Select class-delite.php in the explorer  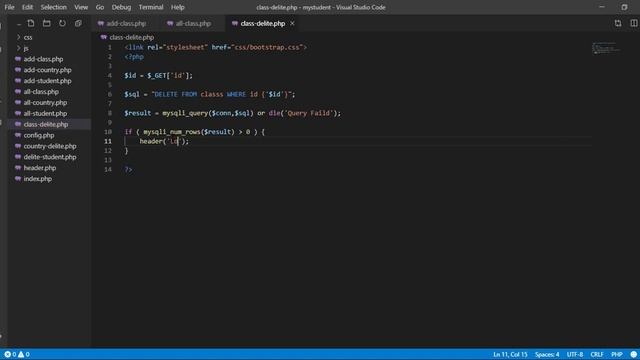[x=46, y=124]
